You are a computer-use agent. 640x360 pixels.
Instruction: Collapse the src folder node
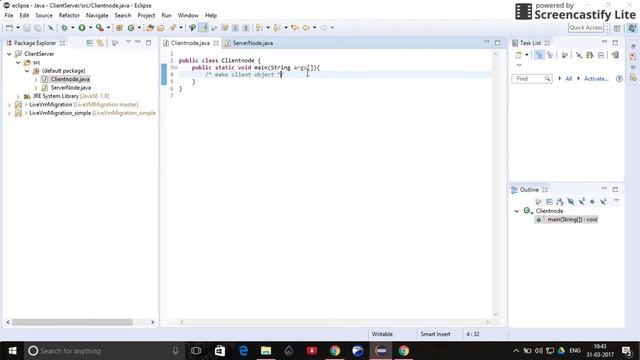click(18, 62)
